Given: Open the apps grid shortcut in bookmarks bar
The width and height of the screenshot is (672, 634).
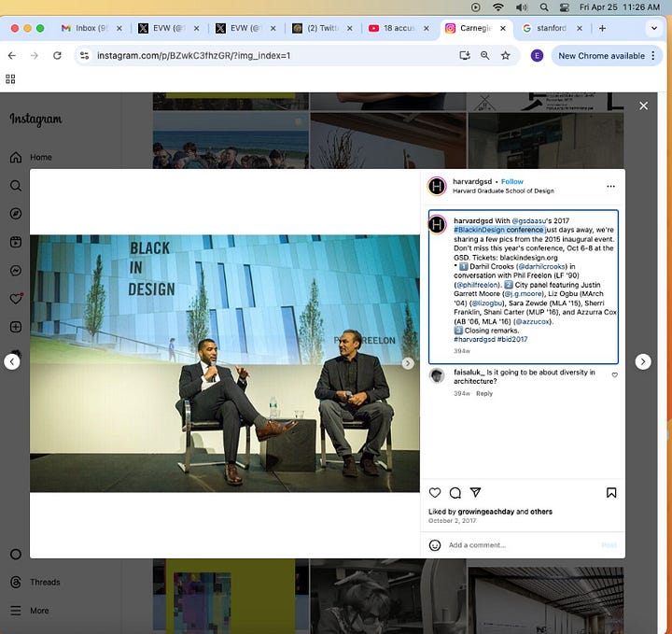Looking at the screenshot, I should point(10,78).
